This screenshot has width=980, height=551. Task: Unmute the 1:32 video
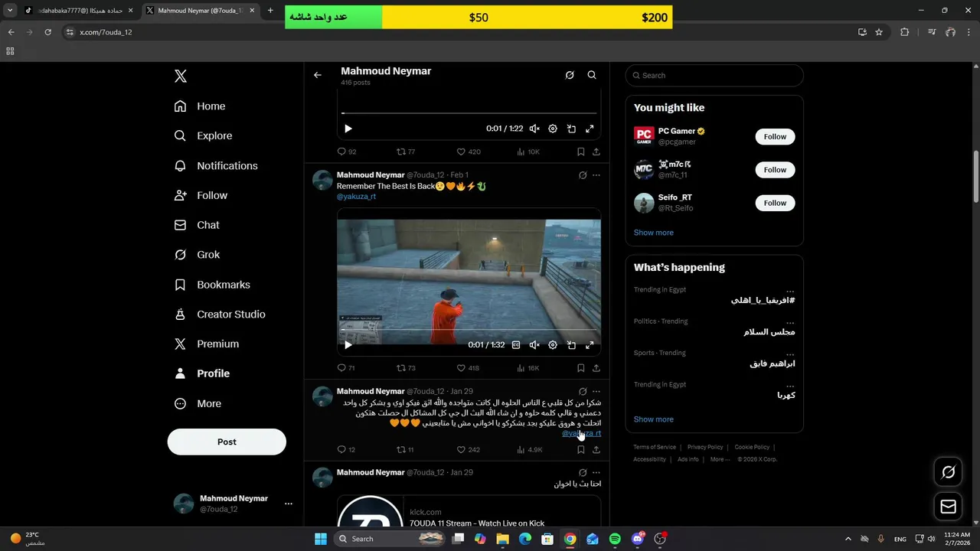pyautogui.click(x=534, y=345)
